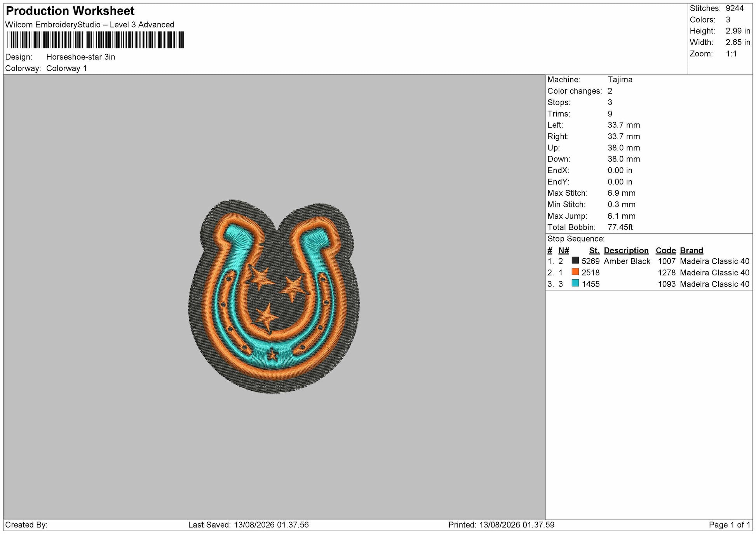Screen dimensions: 756x534
Task: Click thread code '1278'
Action: [667, 273]
